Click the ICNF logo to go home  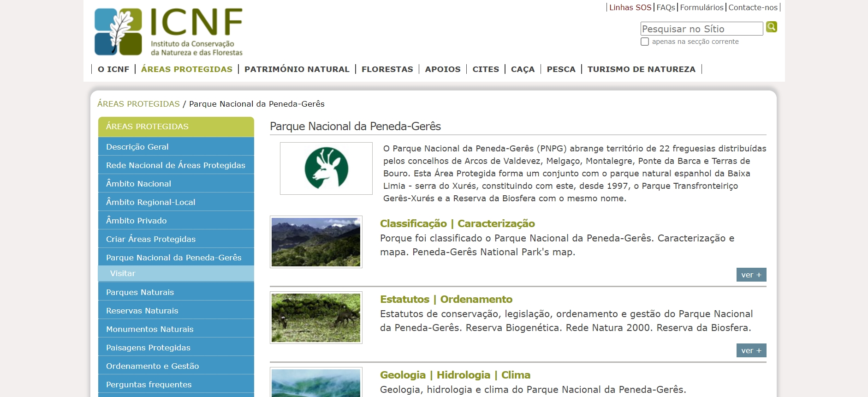point(168,32)
